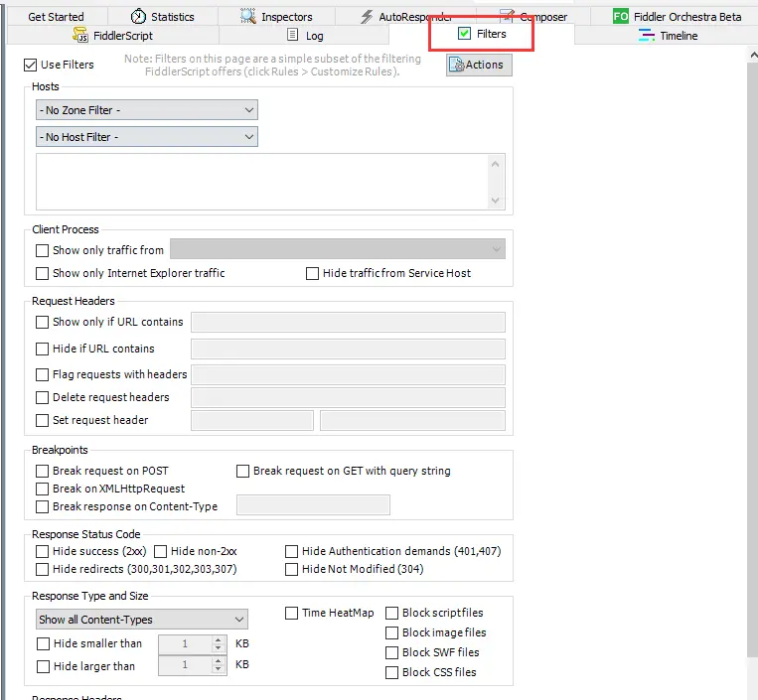Click the Timeline bars icon

click(646, 35)
